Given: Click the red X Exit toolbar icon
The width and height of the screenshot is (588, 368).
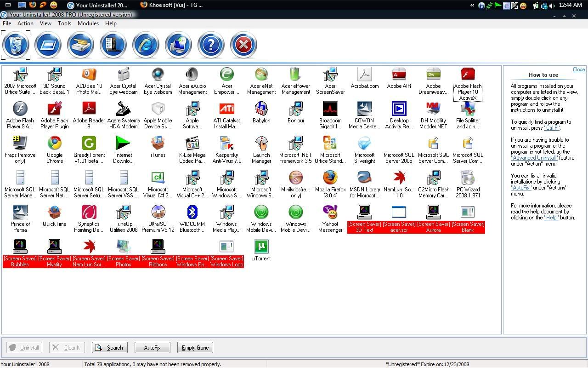Looking at the screenshot, I should tap(243, 45).
